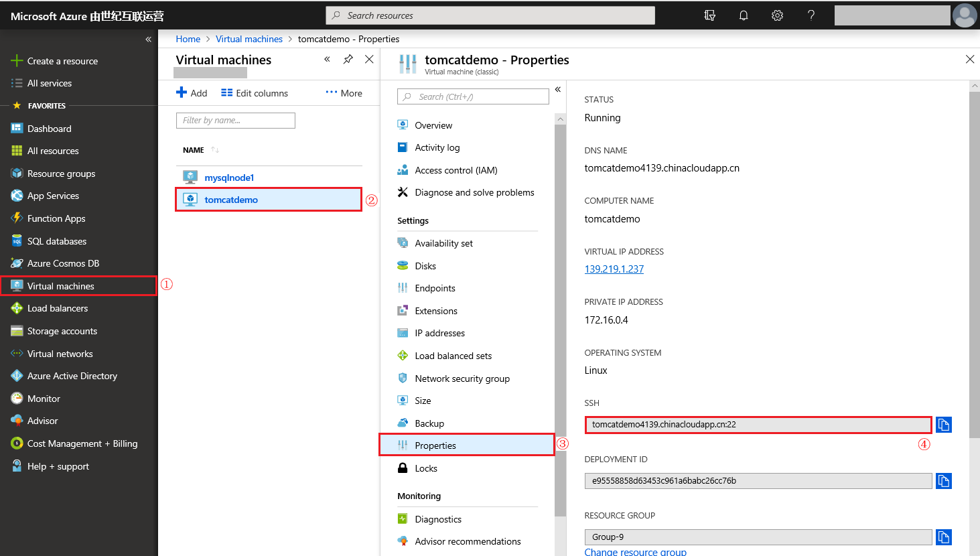980x556 pixels.
Task: Pin the Virtual machines blade
Action: (x=348, y=60)
